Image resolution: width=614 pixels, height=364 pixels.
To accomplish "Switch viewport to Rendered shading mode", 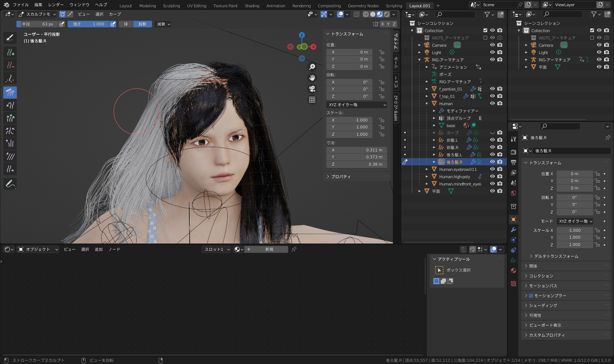I will [x=386, y=14].
